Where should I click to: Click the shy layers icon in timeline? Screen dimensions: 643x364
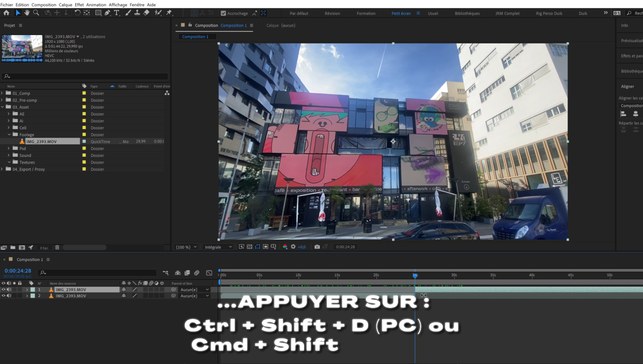(x=178, y=273)
